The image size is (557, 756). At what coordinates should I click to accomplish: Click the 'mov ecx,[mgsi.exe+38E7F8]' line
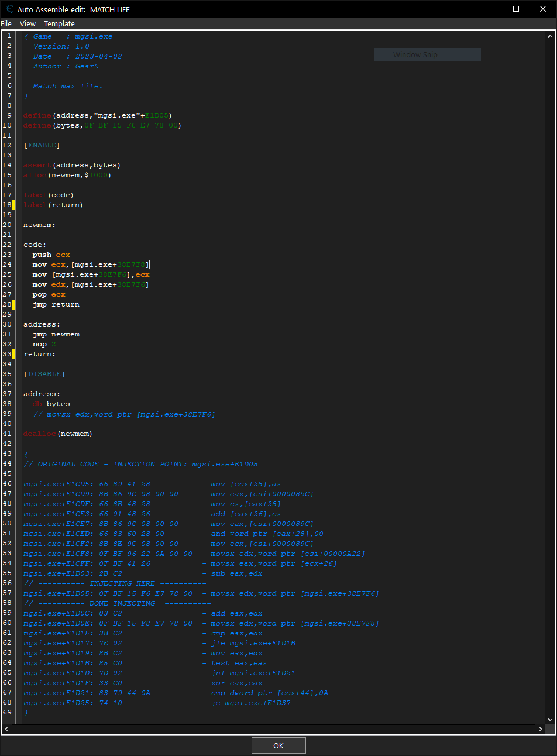pos(91,264)
